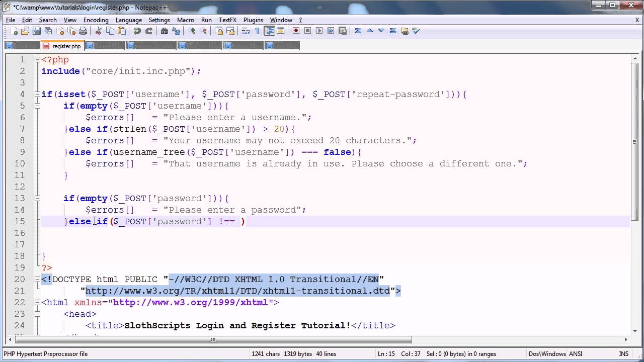This screenshot has width=644, height=362.
Task: Click the Copy toolbar icon
Action: coord(110,31)
